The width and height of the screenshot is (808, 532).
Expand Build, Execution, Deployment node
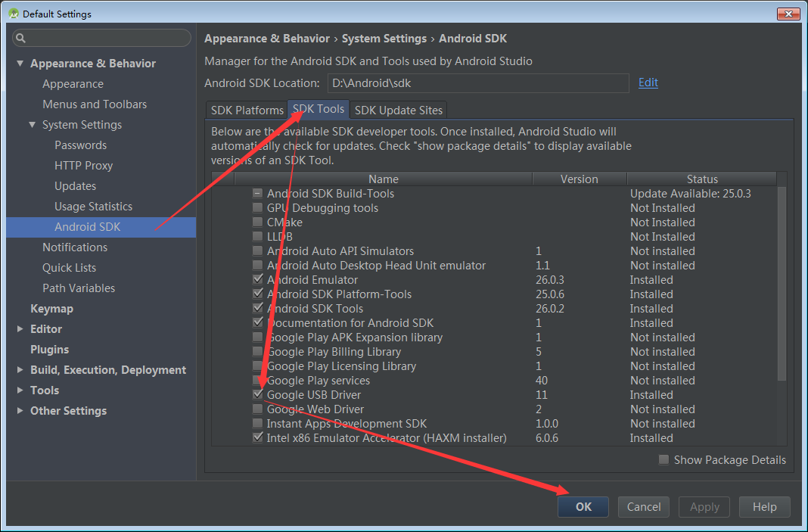pyautogui.click(x=20, y=370)
